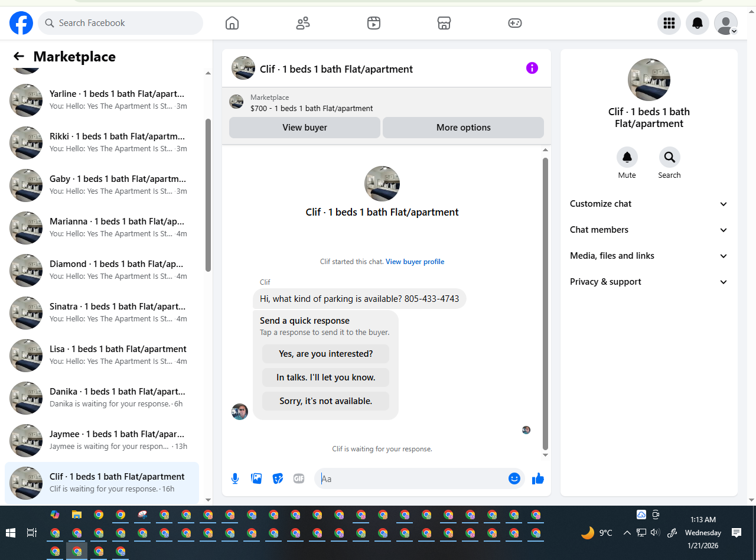Show hidden system tray icons chevron
The image size is (756, 560).
(x=627, y=533)
